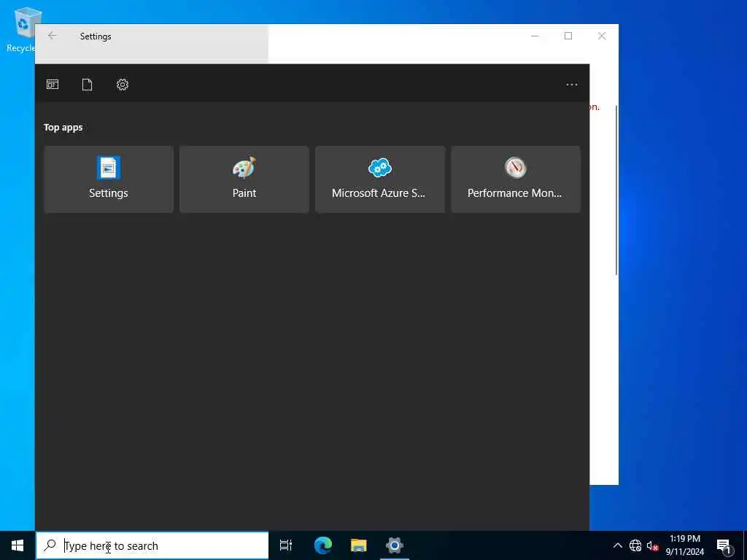The image size is (747, 560).
Task: Minimize the Settings window
Action: (x=535, y=36)
